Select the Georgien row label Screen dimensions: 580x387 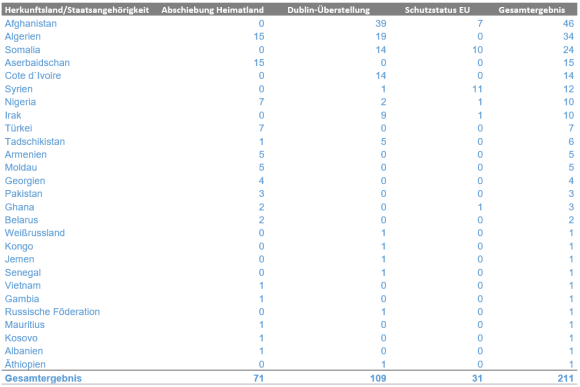[x=25, y=181]
